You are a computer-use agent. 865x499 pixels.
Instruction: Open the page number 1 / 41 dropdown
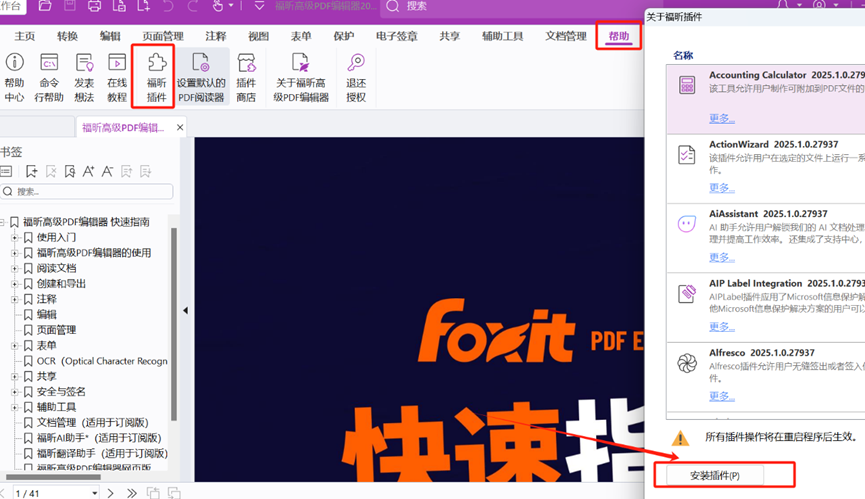(95, 493)
